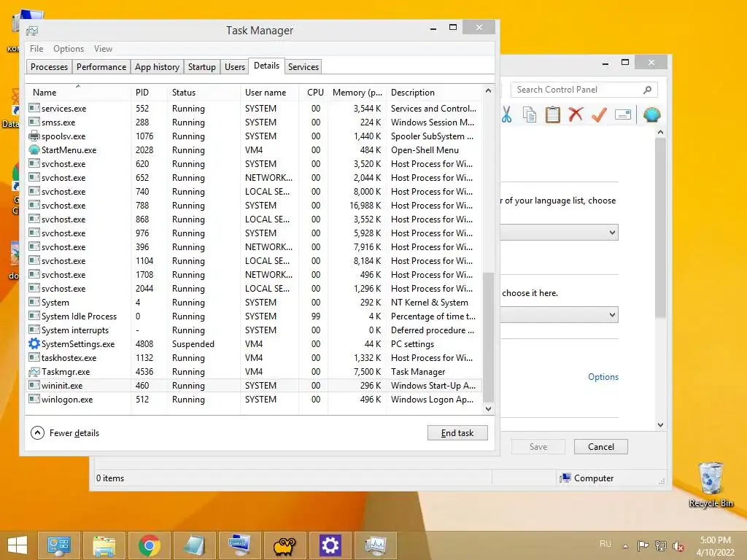Open the Recycle Bin on desktop

(x=711, y=484)
